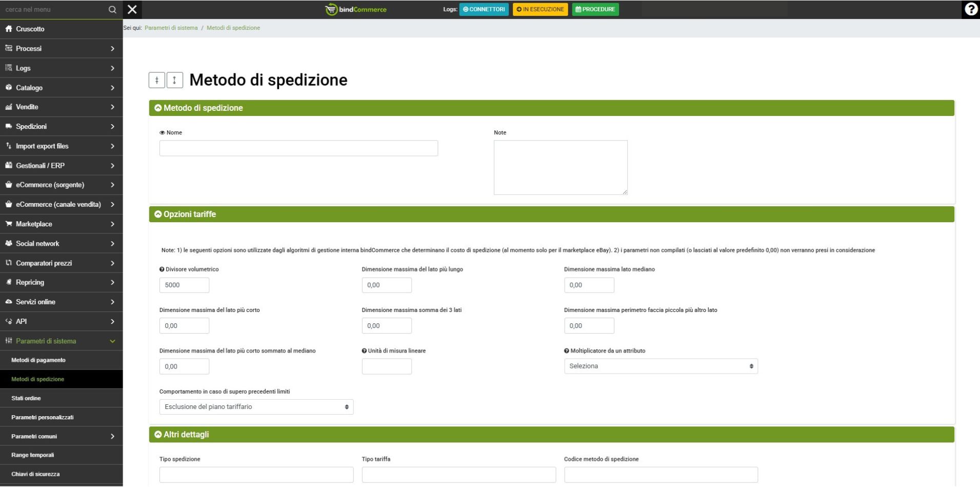Expand the Marketplace menu

click(61, 224)
